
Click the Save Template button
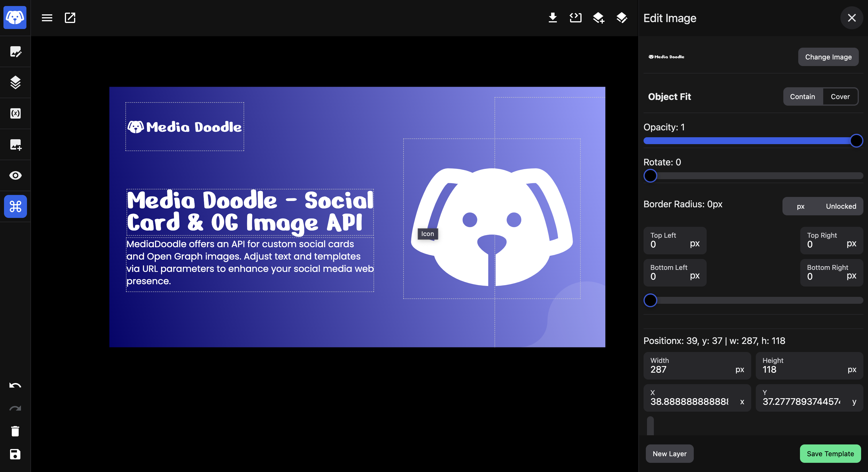[x=830, y=454]
